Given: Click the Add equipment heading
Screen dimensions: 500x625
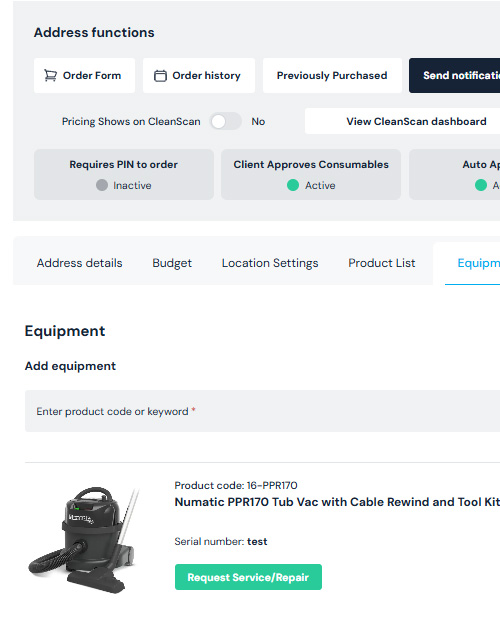Looking at the screenshot, I should pos(70,366).
